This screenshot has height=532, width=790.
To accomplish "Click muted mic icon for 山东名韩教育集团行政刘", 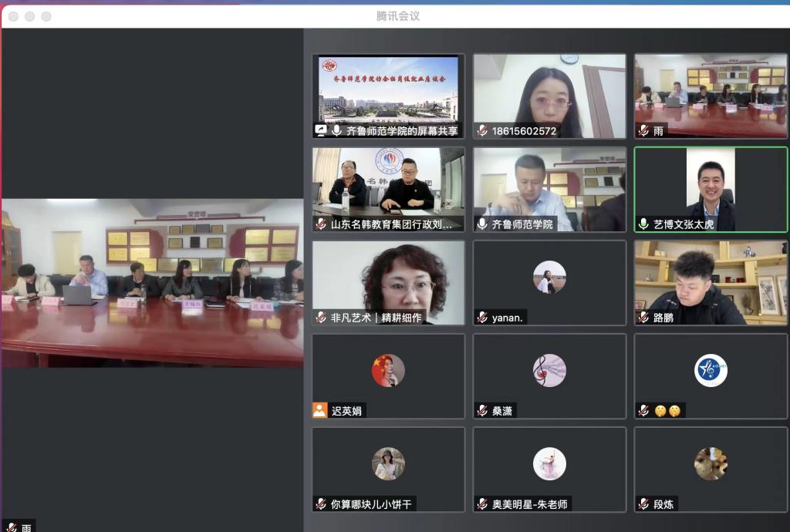I will pos(321,224).
